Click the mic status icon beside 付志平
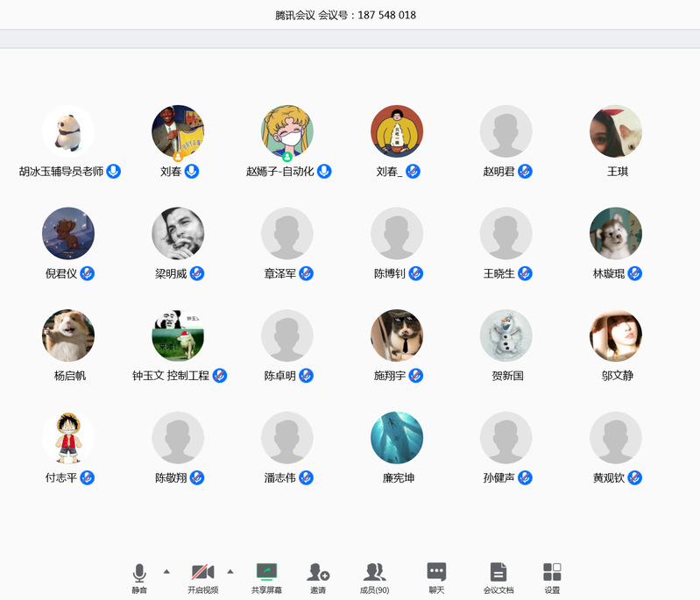 click(88, 477)
